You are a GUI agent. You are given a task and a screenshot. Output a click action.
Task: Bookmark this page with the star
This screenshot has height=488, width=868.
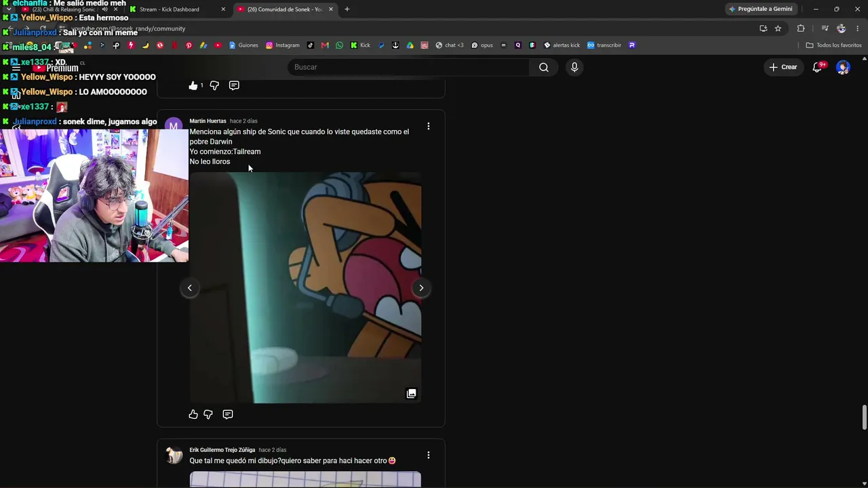pyautogui.click(x=778, y=28)
